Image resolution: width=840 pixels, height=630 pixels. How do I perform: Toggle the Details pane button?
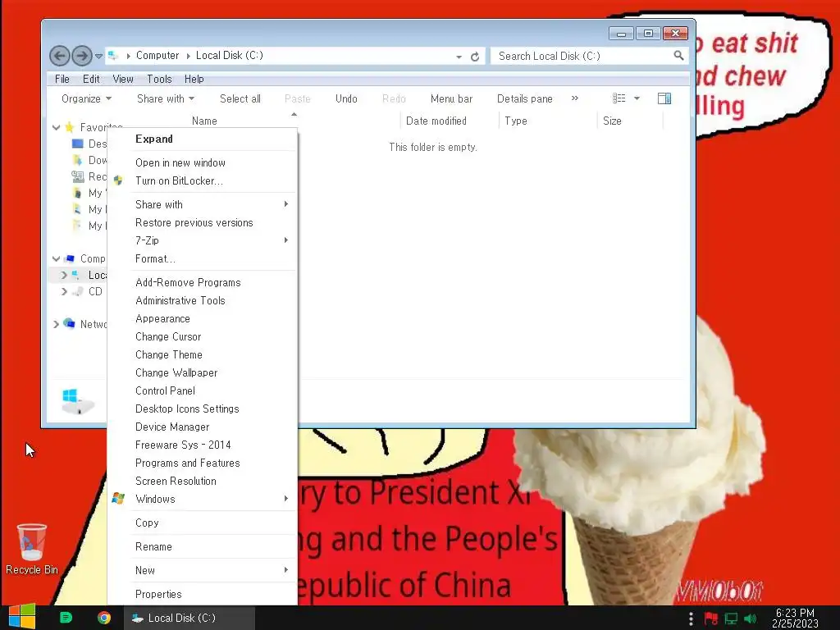coord(524,98)
